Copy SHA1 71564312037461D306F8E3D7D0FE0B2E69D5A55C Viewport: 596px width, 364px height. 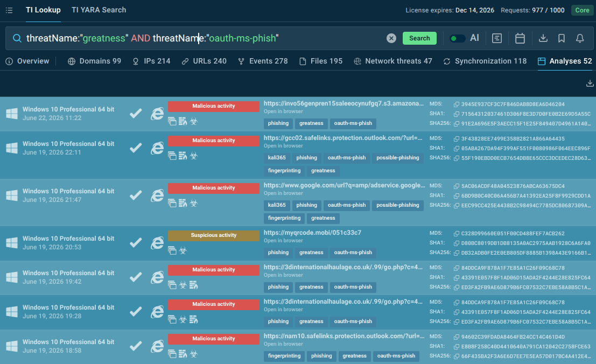456,114
